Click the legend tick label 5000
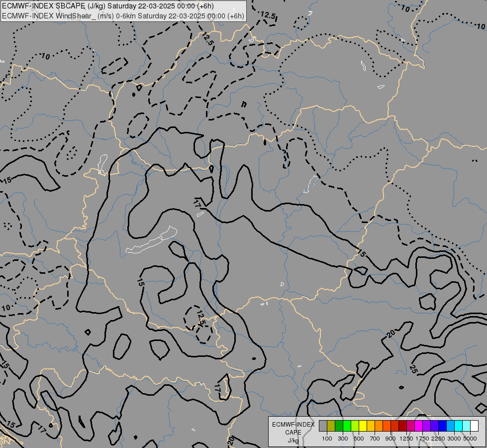 [x=470, y=439]
